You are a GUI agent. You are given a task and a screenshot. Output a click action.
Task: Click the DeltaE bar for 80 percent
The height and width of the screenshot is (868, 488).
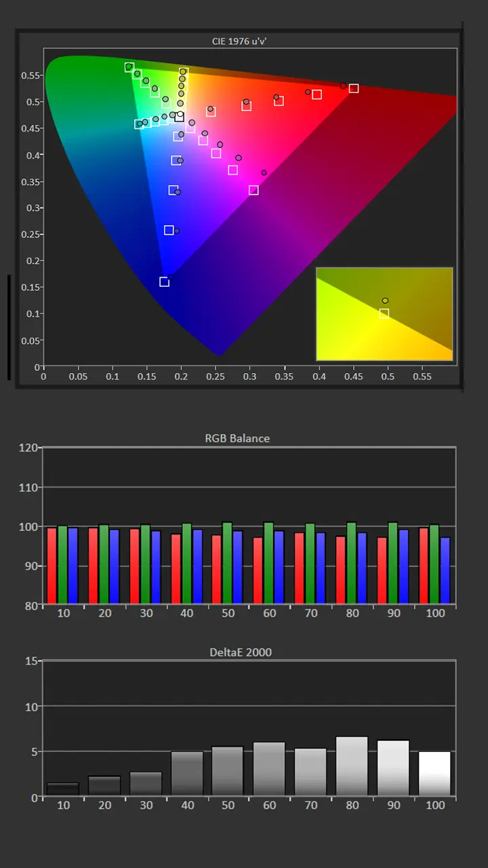352,766
